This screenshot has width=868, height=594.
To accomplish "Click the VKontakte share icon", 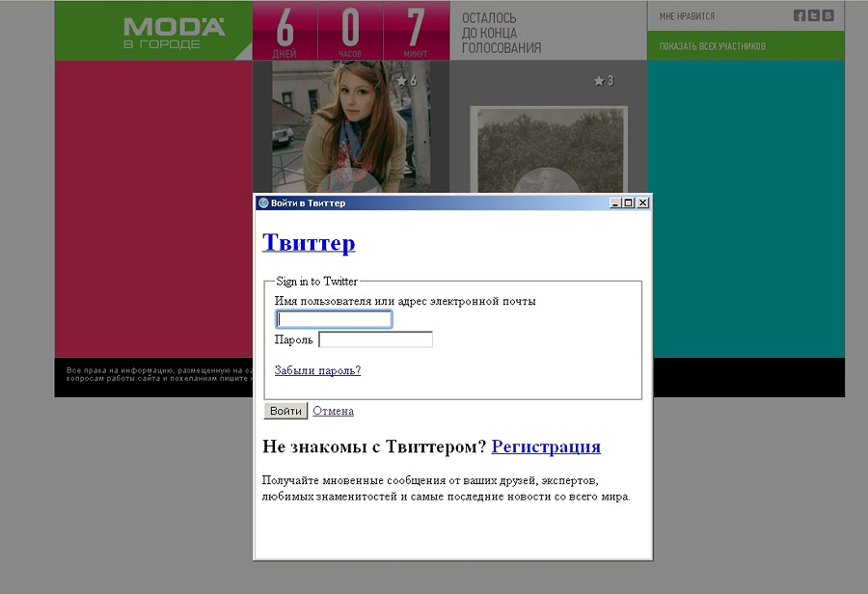I will (x=827, y=15).
